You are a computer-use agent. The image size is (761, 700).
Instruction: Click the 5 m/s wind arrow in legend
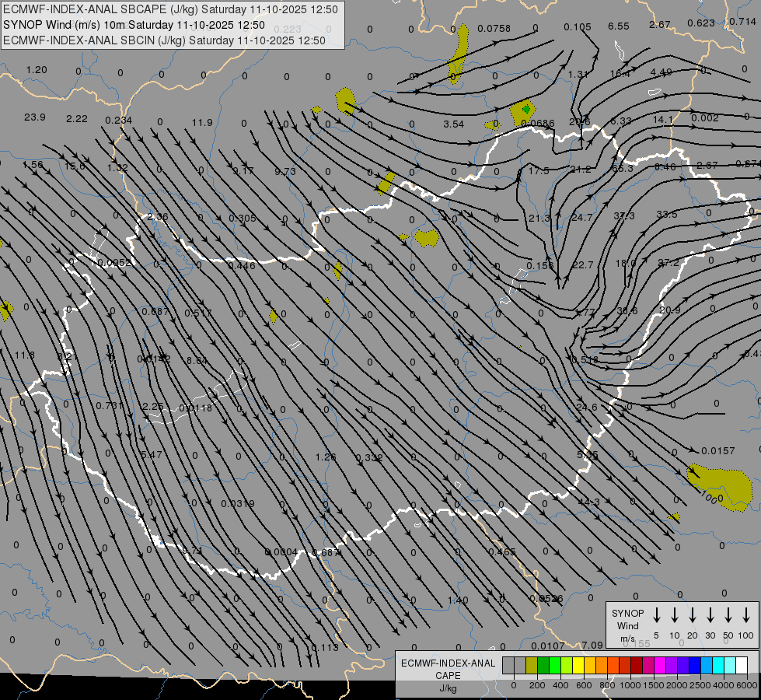point(657,615)
